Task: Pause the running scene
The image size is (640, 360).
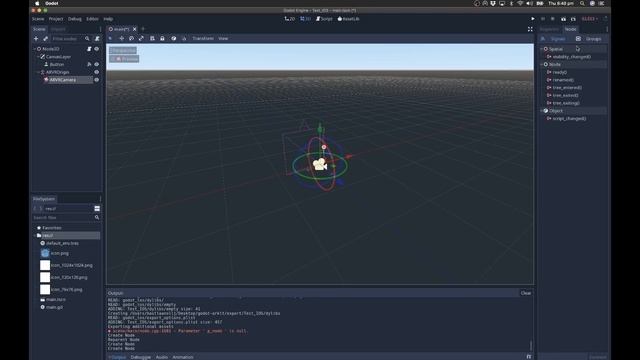Action: coord(543,19)
